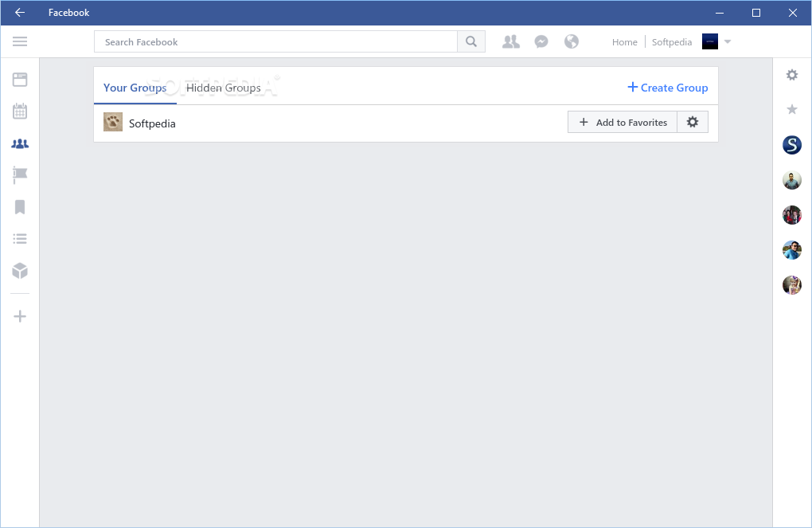Go back using the title bar arrow

click(20, 13)
